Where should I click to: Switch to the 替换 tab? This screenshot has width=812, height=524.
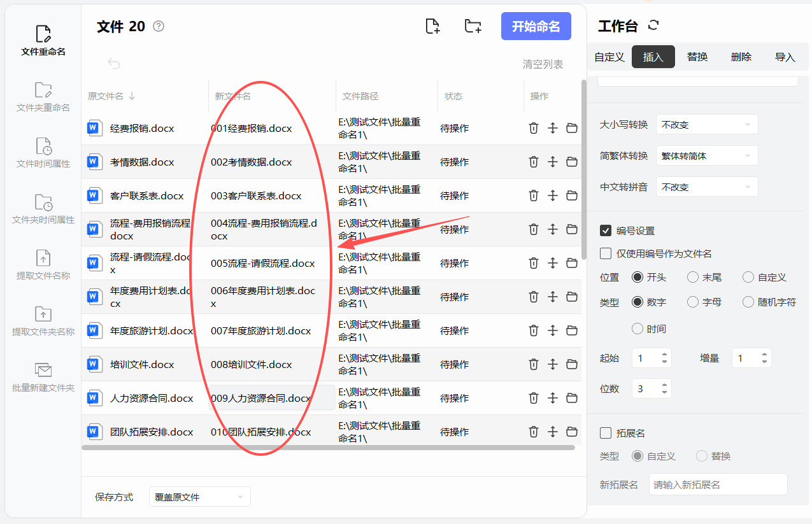click(x=697, y=57)
